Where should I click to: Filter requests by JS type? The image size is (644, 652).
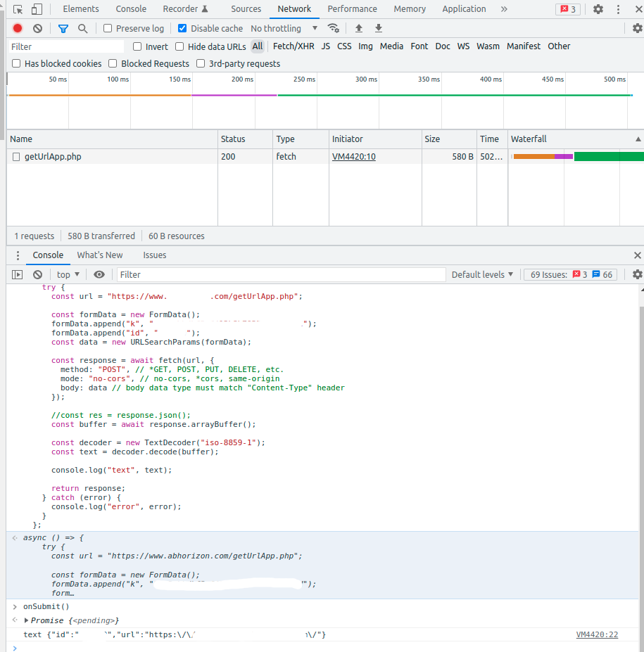[325, 46]
